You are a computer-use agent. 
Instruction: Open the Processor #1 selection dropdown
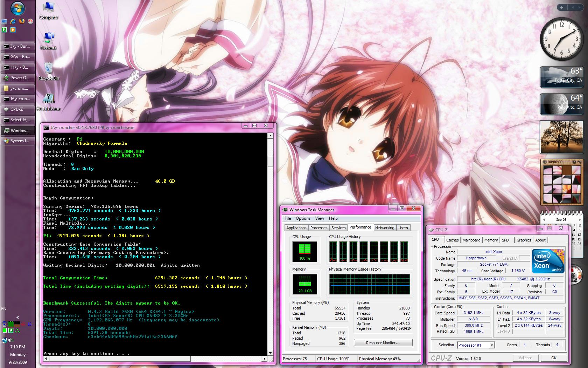492,345
